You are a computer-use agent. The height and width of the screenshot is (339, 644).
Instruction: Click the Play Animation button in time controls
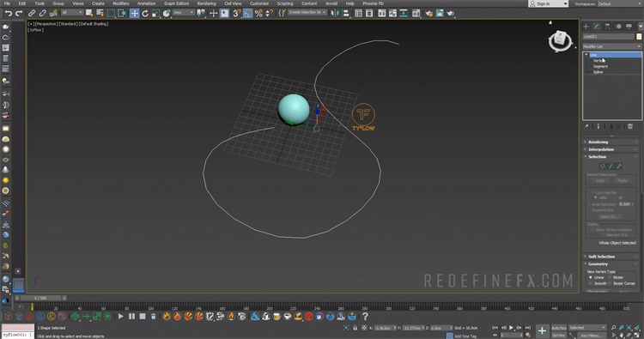point(512,328)
